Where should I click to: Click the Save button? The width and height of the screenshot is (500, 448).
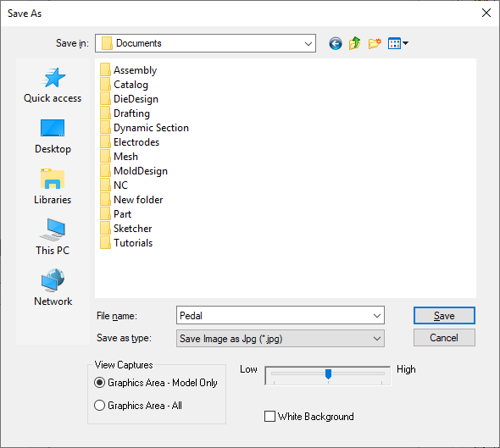pyautogui.click(x=444, y=316)
